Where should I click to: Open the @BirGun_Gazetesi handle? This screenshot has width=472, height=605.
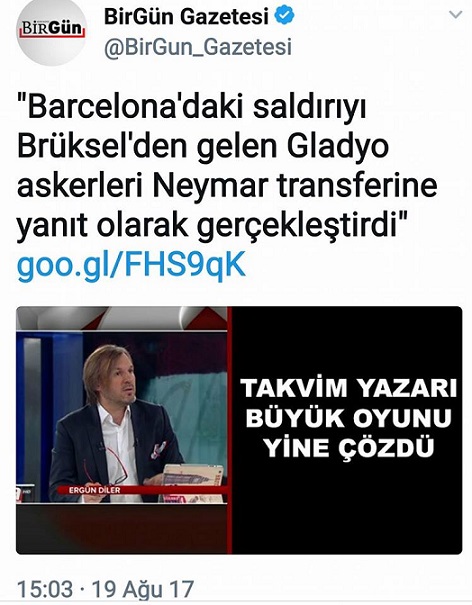point(198,47)
